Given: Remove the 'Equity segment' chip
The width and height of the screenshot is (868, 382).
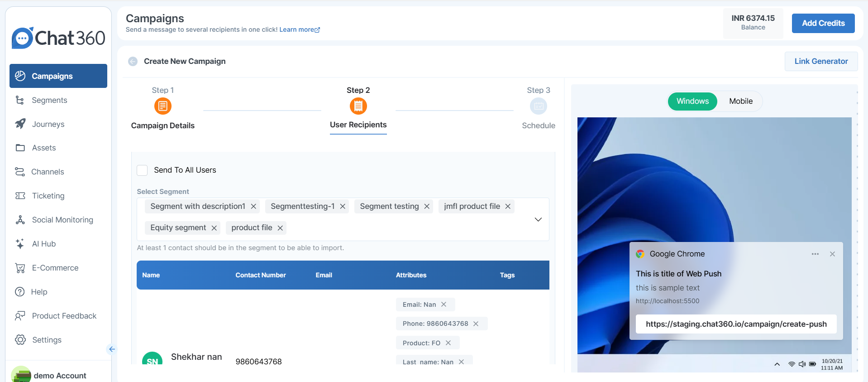Looking at the screenshot, I should pos(214,228).
